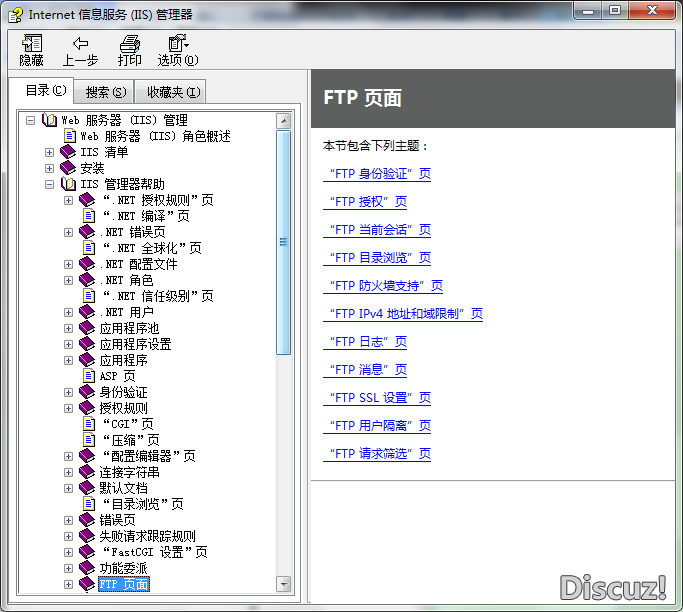
Task: Expand the IIS 清单 tree node
Action: 49,152
